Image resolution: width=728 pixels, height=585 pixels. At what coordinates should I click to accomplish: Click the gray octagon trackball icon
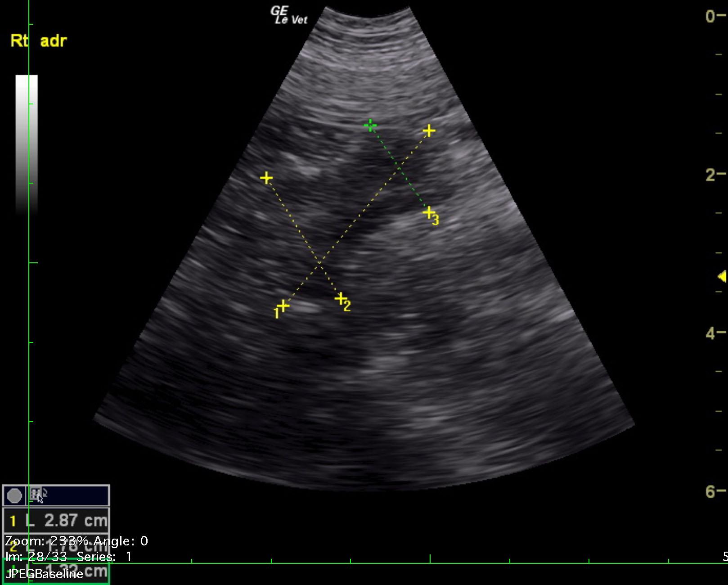(14, 496)
